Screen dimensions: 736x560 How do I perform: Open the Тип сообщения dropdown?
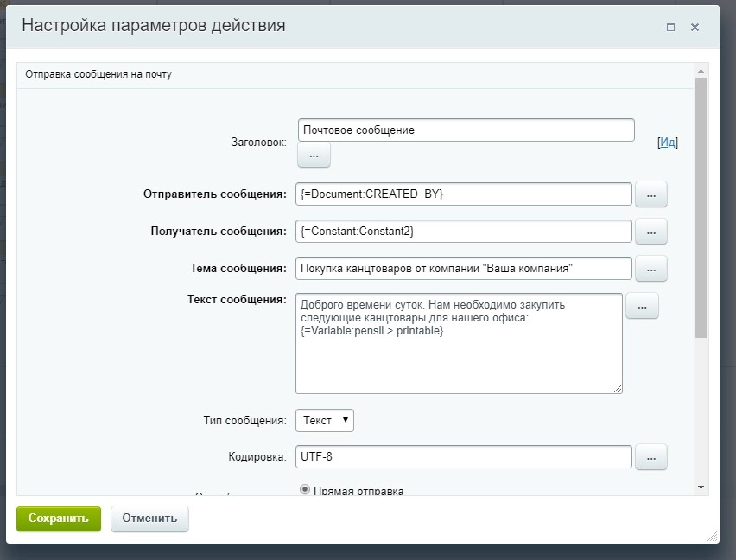tap(325, 420)
